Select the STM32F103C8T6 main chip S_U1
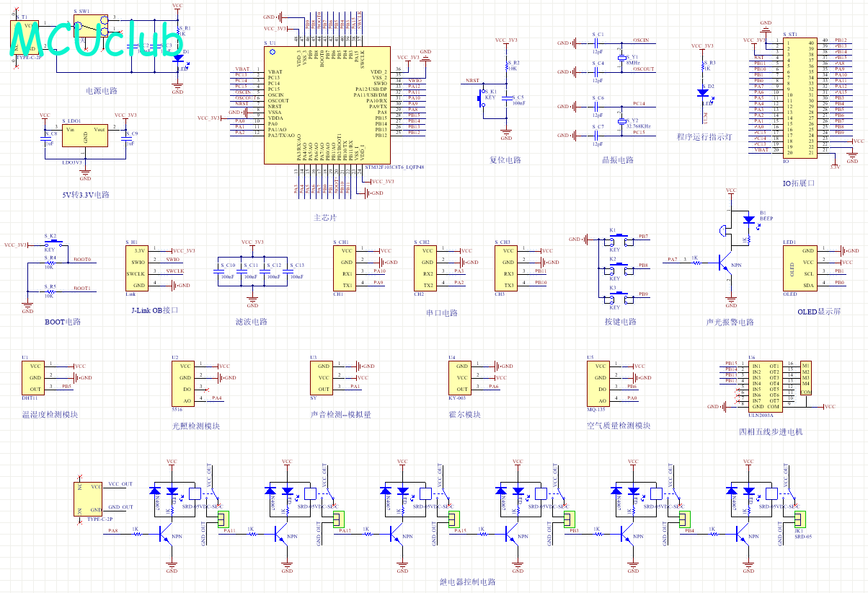This screenshot has width=868, height=593. (328, 106)
